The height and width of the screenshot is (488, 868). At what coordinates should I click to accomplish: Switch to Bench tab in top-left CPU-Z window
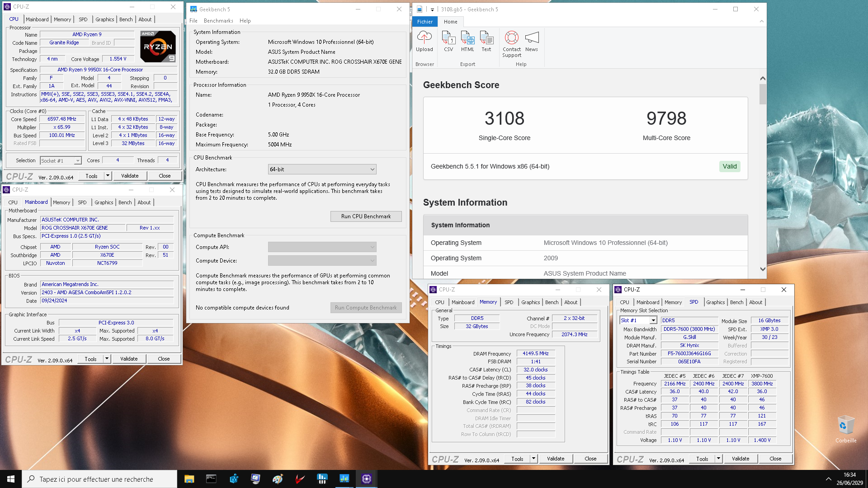126,19
